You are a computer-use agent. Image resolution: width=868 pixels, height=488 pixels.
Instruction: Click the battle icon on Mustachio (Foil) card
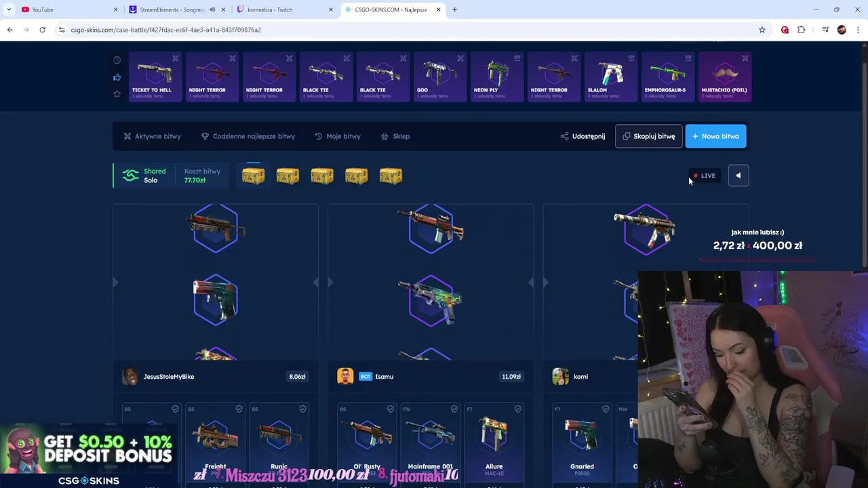coord(745,58)
